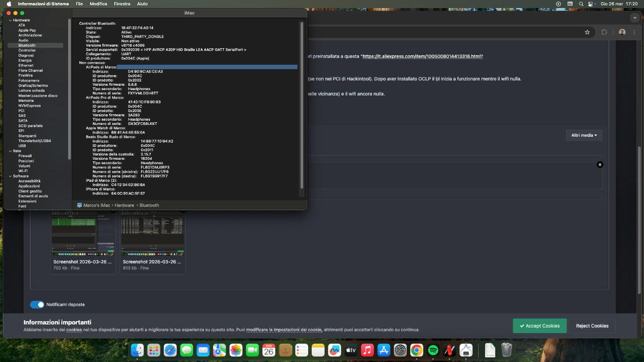
Task: Open the Chrome extensions puzzle icon
Action: 604,32
